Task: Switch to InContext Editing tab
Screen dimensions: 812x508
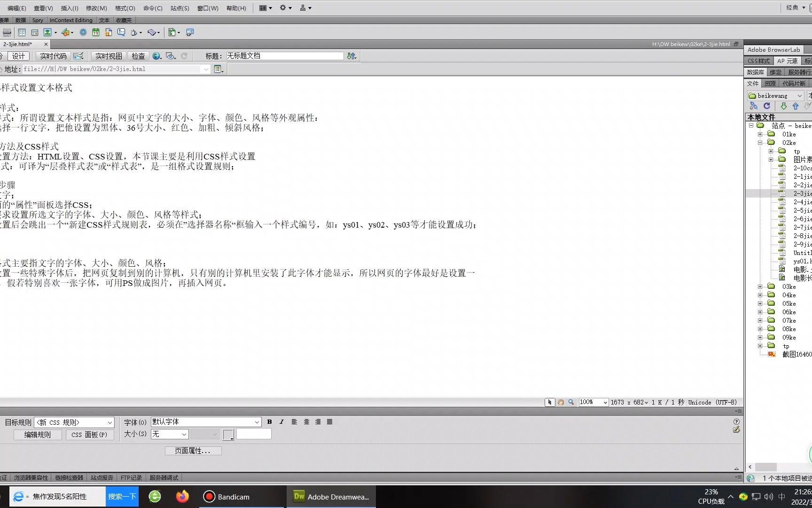Action: pyautogui.click(x=71, y=20)
